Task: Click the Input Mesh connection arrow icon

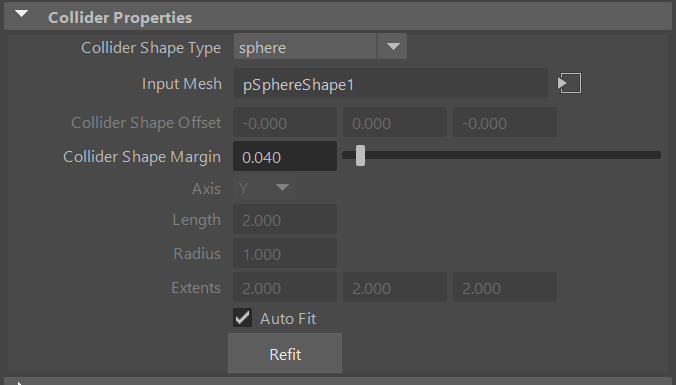Action: 569,83
